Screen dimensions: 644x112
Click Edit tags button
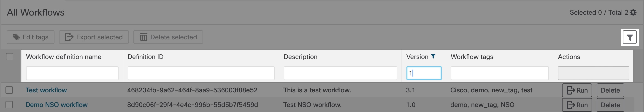(x=30, y=37)
